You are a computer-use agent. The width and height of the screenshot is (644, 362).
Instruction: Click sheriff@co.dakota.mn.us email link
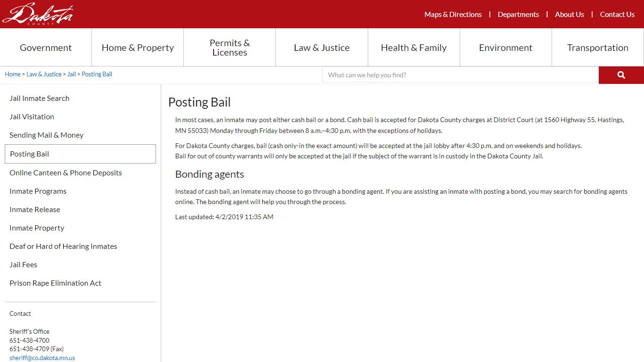click(42, 358)
